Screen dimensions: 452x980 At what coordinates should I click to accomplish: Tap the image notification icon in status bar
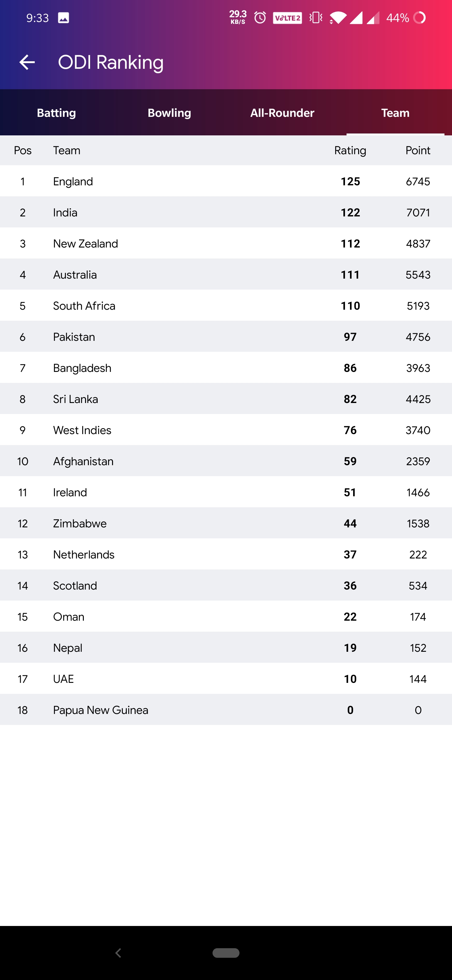(x=63, y=18)
